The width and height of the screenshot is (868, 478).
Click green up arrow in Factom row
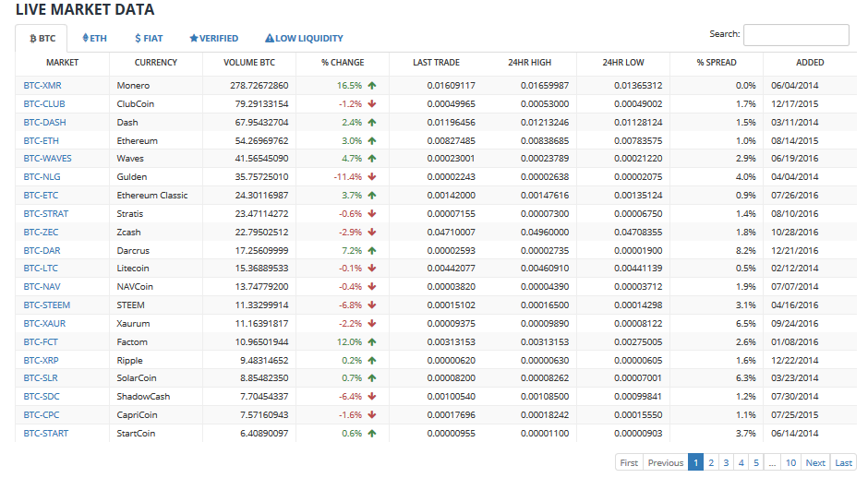(372, 342)
